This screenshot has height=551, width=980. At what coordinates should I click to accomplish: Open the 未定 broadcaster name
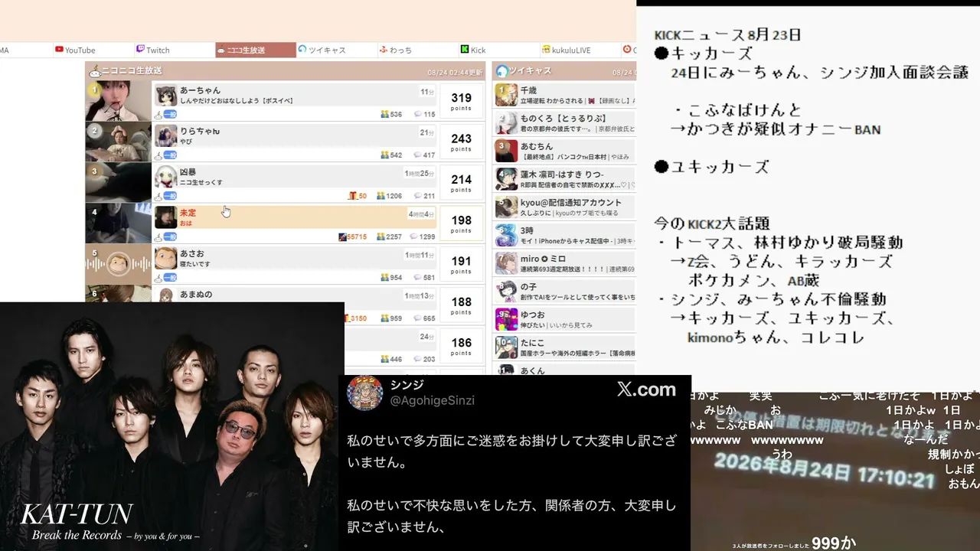pos(188,213)
